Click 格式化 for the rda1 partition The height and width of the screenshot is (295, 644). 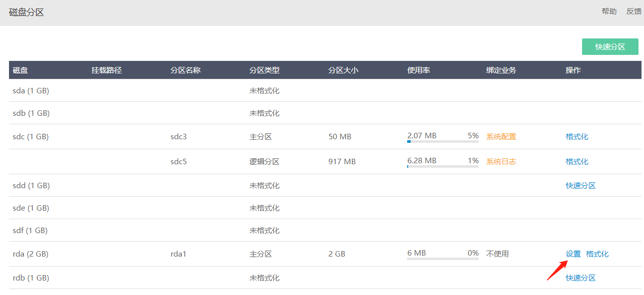(597, 254)
